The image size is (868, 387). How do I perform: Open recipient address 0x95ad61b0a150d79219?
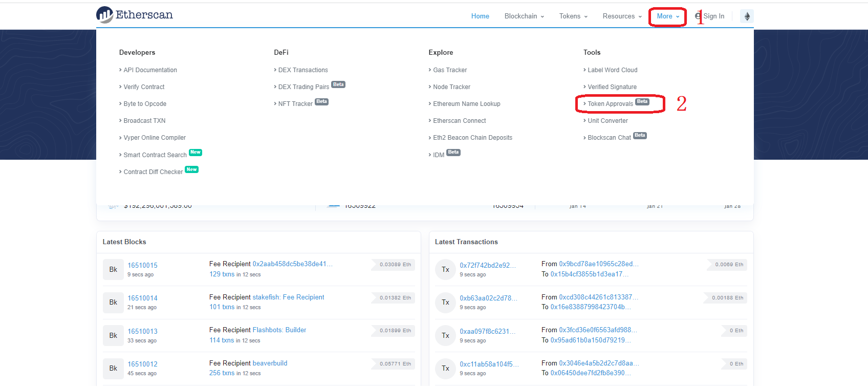(x=591, y=340)
